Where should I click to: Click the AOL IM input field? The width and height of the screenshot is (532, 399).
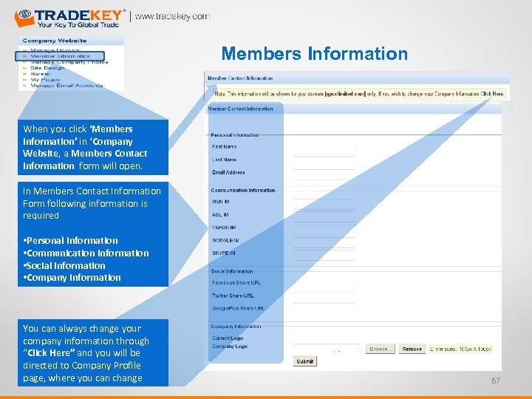[324, 216]
